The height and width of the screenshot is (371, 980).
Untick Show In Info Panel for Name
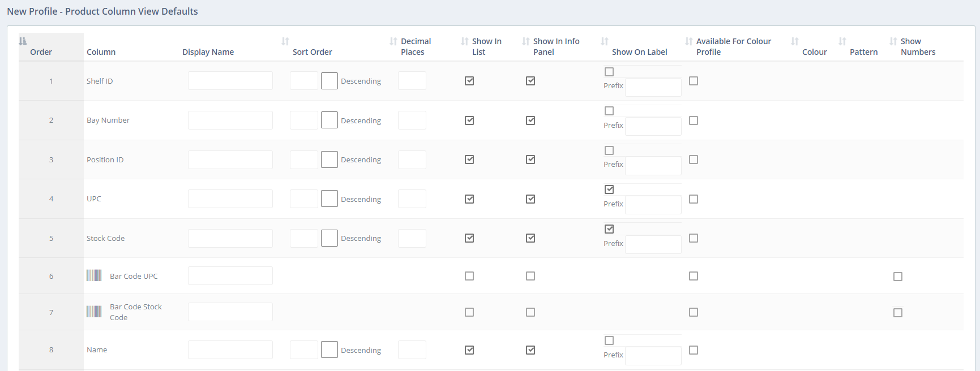[530, 350]
